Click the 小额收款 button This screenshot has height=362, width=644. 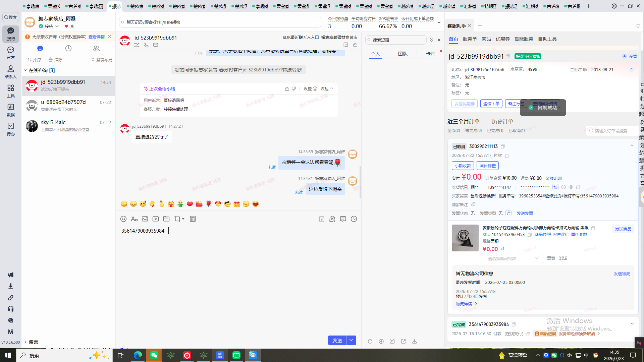point(463,166)
